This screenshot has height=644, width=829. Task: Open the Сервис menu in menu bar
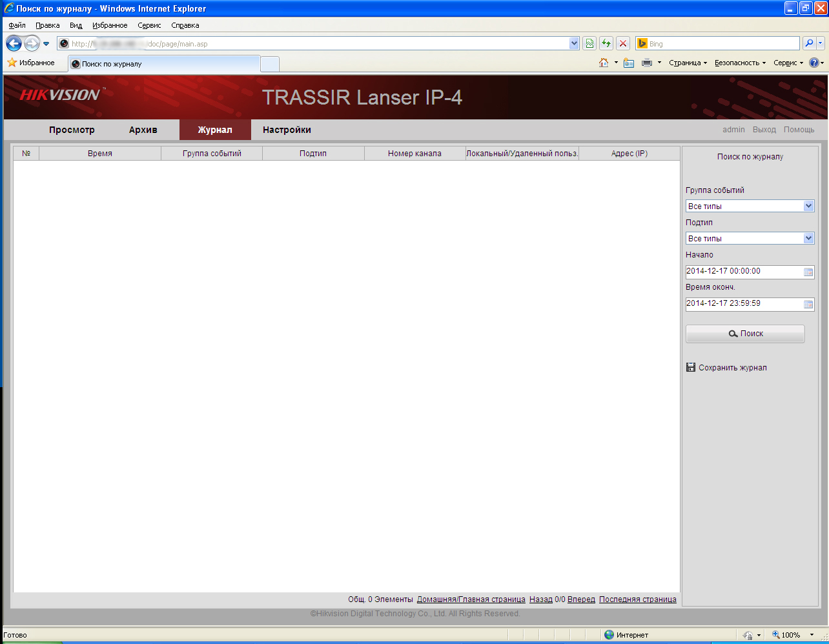[149, 25]
